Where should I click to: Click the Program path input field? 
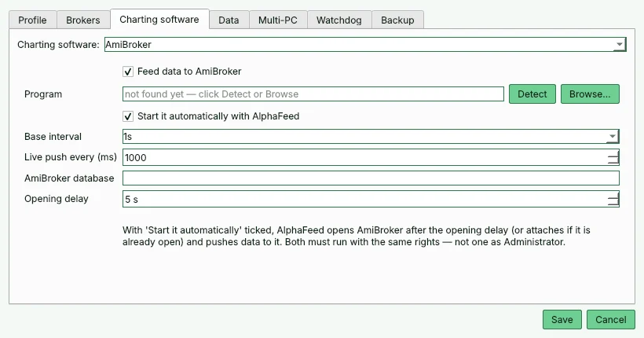click(313, 94)
